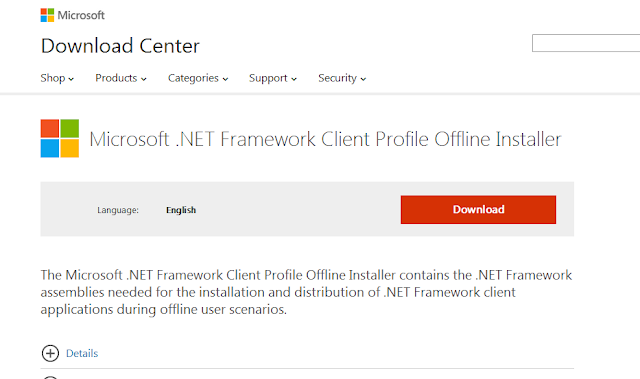The width and height of the screenshot is (640, 379).
Task: Open the Download Center home title
Action: coord(120,46)
